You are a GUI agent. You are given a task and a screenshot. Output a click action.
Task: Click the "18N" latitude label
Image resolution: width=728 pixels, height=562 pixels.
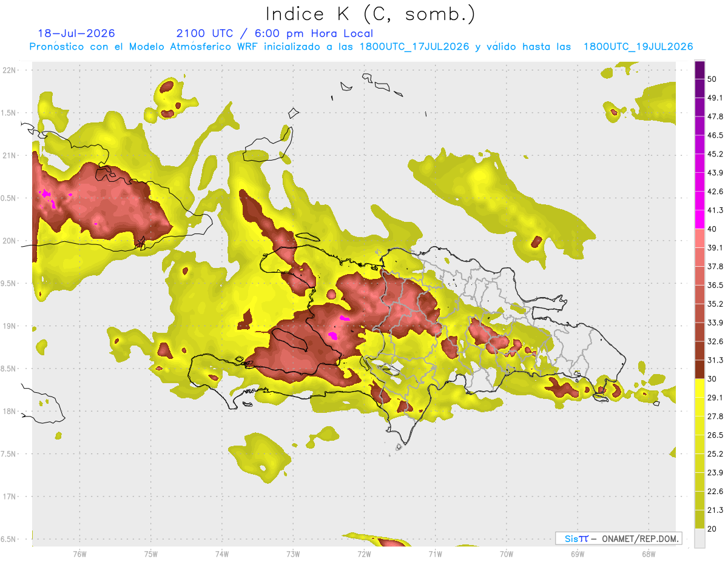coord(9,412)
